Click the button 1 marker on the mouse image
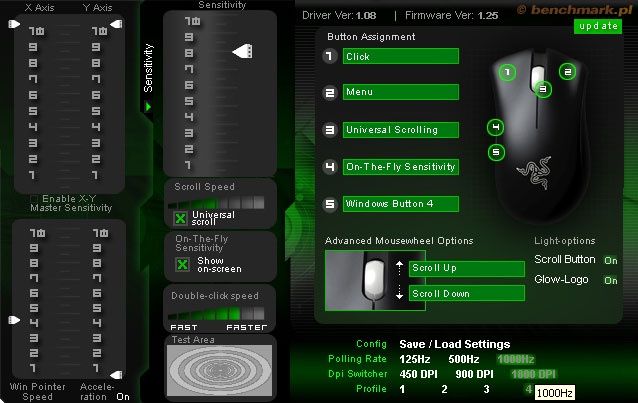 click(507, 73)
